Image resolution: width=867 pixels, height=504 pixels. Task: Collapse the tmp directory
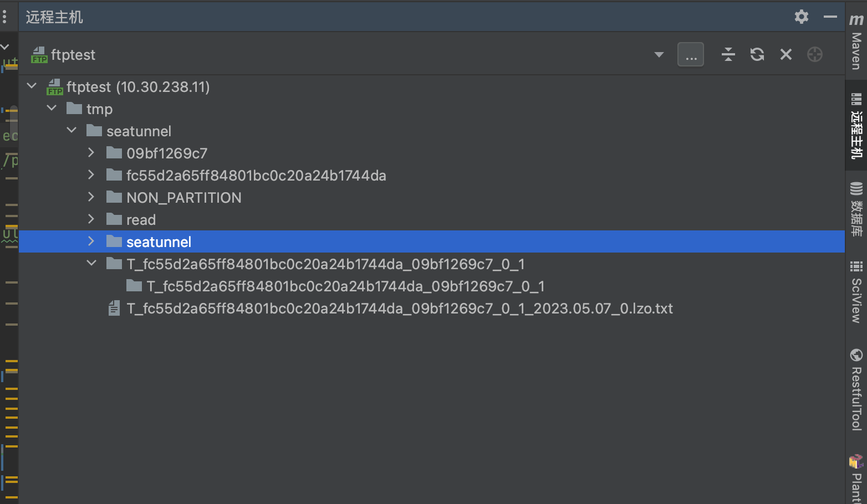coord(52,107)
